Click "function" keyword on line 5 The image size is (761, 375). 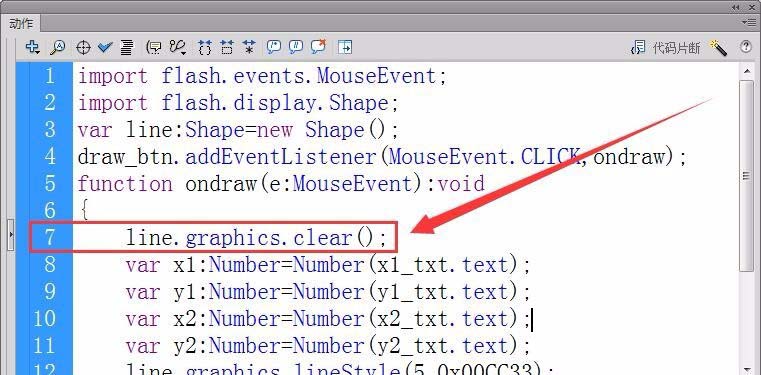[125, 184]
